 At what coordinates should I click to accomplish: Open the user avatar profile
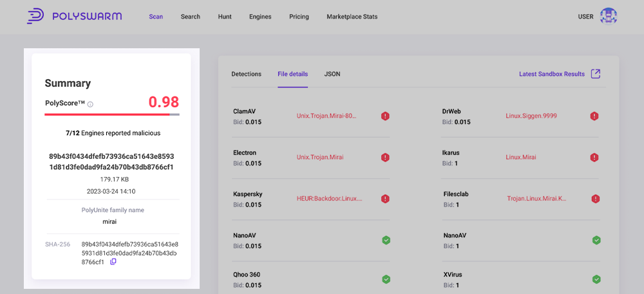click(608, 17)
